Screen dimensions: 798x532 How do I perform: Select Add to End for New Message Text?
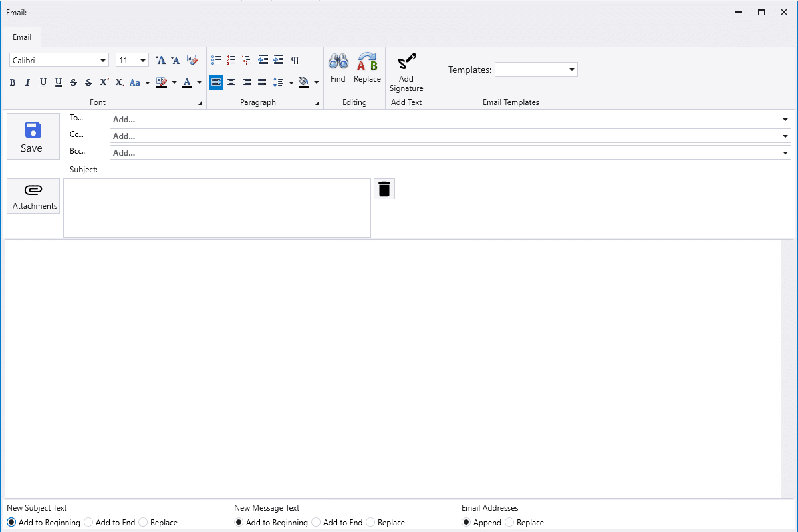[x=315, y=522]
